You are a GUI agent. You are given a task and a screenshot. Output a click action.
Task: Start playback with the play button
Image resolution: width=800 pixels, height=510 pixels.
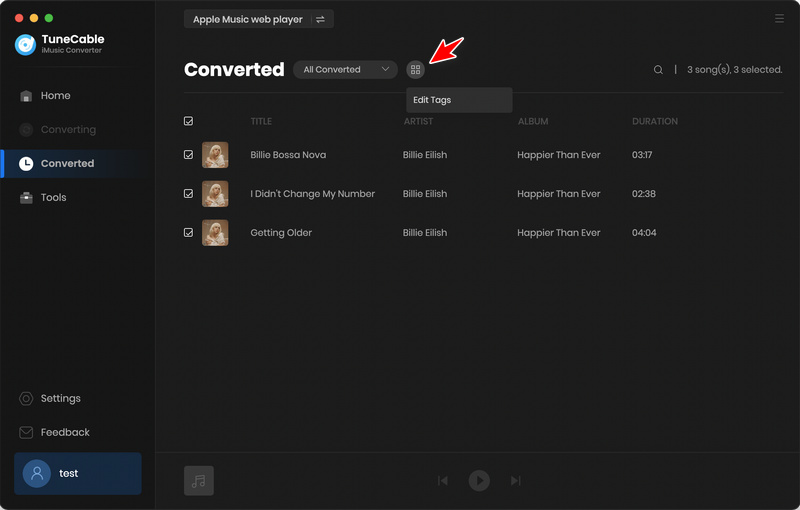coord(479,480)
